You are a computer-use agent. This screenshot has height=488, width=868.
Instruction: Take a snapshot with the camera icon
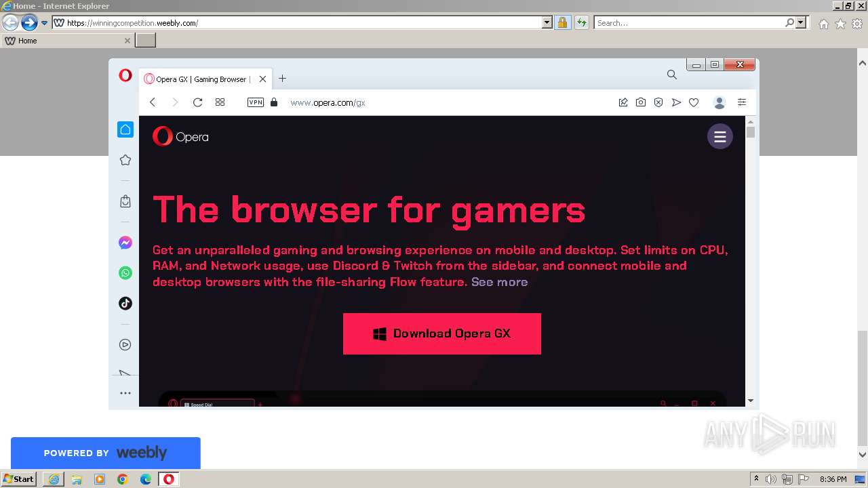click(641, 102)
